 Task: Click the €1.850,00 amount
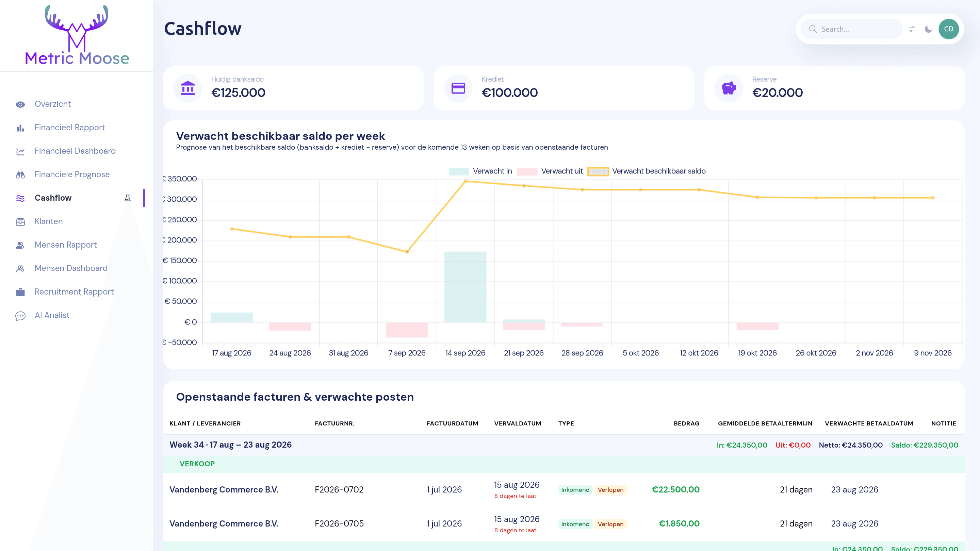point(679,524)
